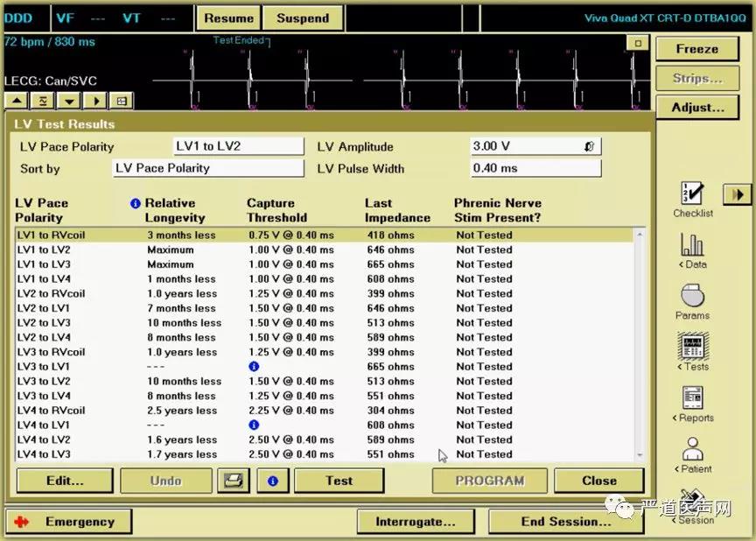This screenshot has height=541, width=756.
Task: Close the LV Test Results window
Action: click(598, 481)
